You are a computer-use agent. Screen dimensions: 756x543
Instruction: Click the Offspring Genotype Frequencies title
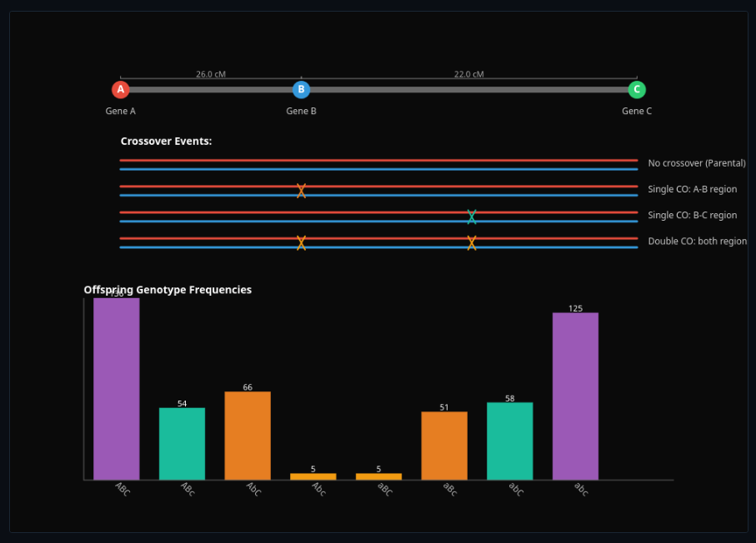[x=168, y=290]
